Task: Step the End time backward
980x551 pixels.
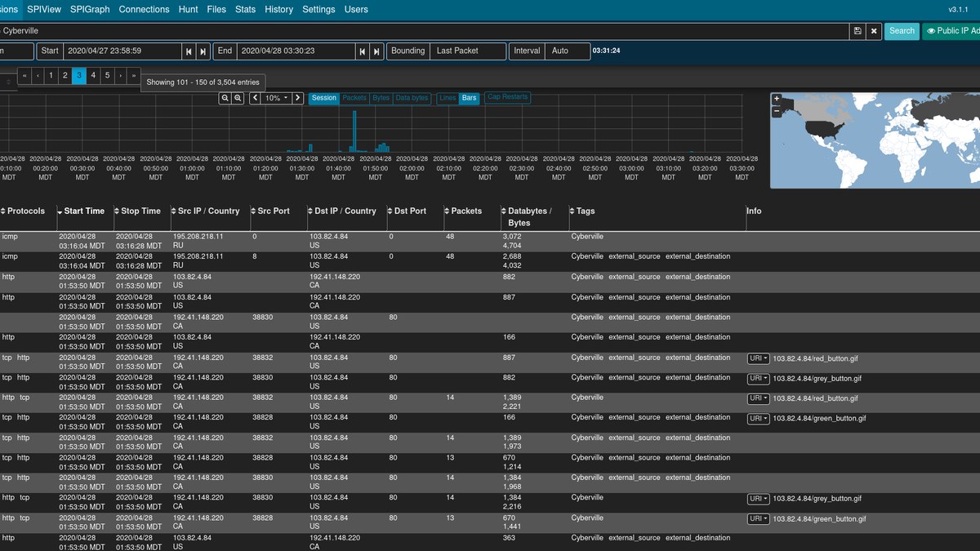Action: (362, 51)
